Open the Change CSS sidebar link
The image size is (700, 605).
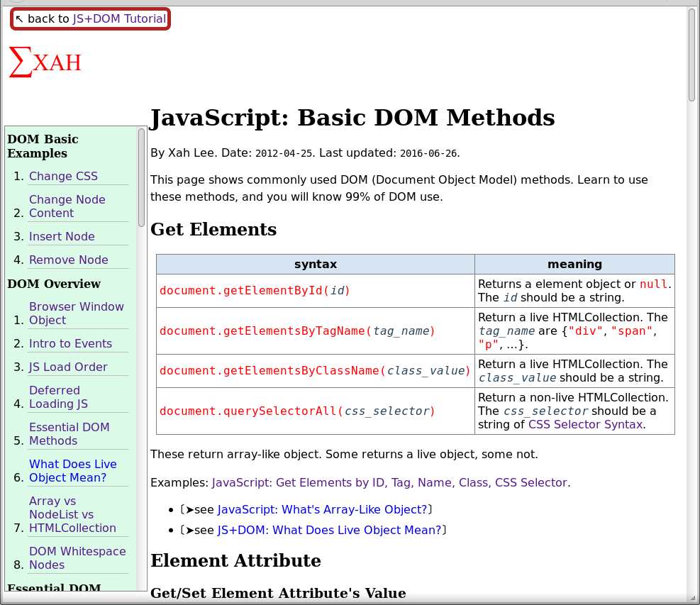(63, 177)
